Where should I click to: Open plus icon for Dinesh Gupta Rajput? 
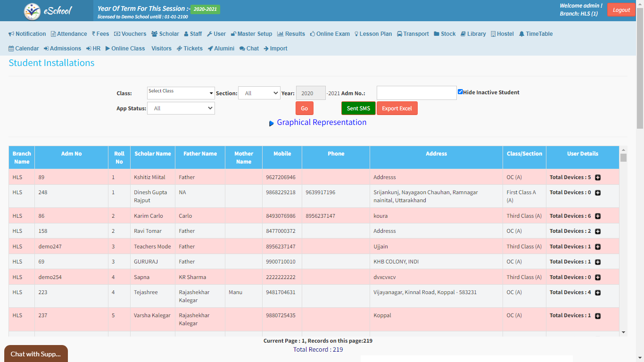click(598, 193)
